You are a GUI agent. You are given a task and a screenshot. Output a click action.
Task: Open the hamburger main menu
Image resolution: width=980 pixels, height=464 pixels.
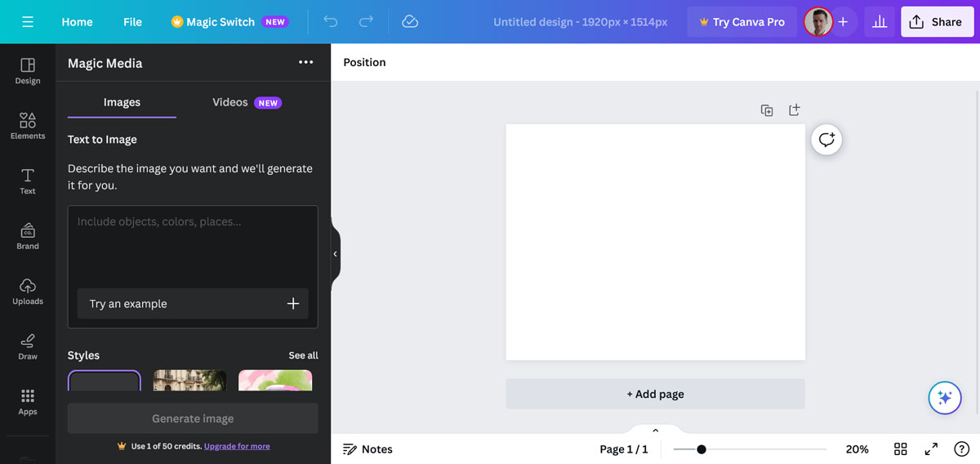point(28,22)
